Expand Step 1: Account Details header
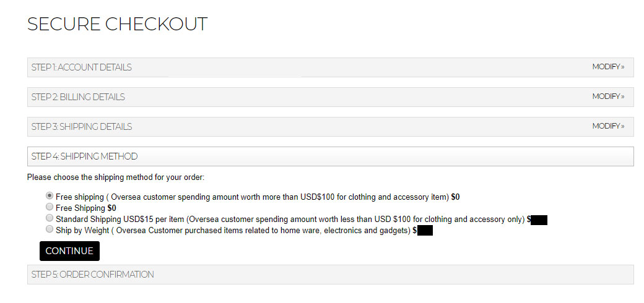Image resolution: width=644 pixels, height=303 pixels. pos(82,67)
